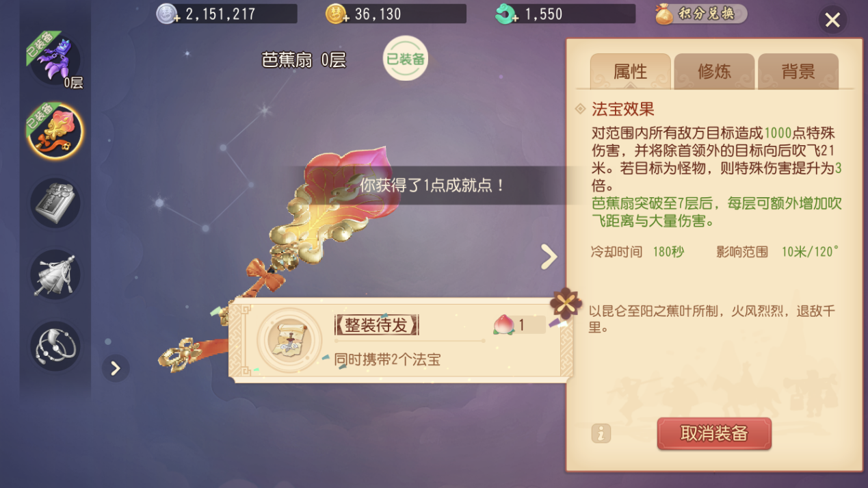Switch to the 背景 tab

798,71
